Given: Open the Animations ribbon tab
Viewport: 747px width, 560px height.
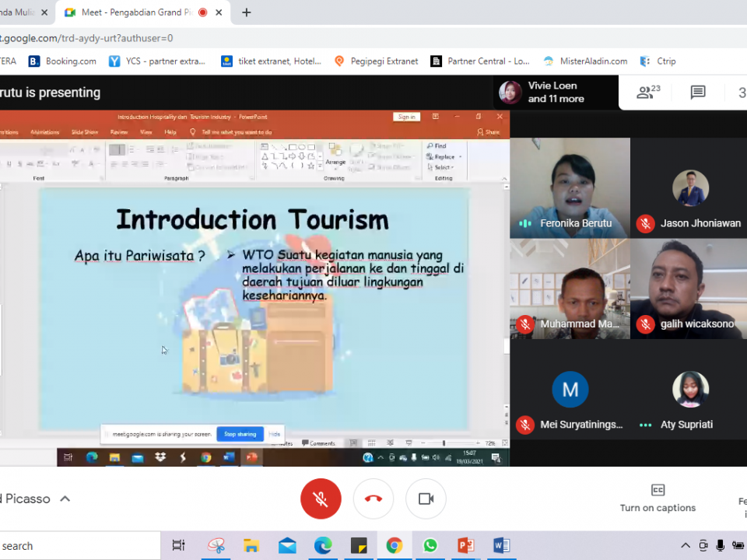Looking at the screenshot, I should (45, 132).
